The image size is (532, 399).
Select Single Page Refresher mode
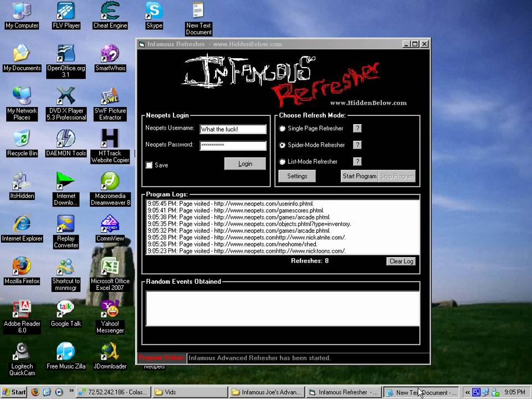(x=282, y=129)
